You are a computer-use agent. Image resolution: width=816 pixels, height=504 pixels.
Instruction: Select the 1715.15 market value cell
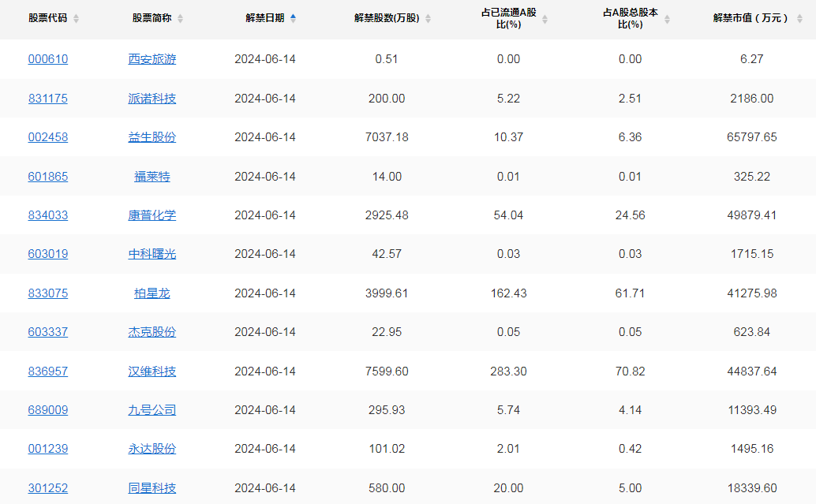coord(752,254)
